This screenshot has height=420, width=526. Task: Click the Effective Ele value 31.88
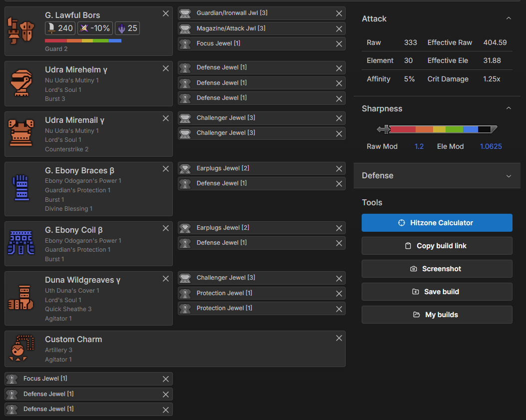[492, 61]
